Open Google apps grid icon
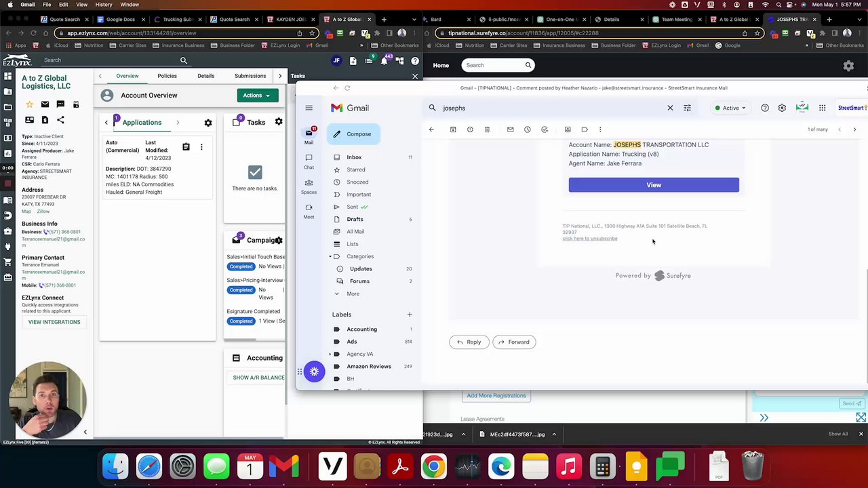 tap(822, 108)
